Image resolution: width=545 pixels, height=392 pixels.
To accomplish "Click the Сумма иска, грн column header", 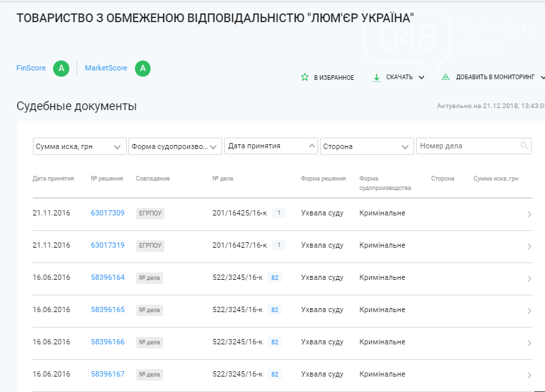I will click(x=495, y=179).
